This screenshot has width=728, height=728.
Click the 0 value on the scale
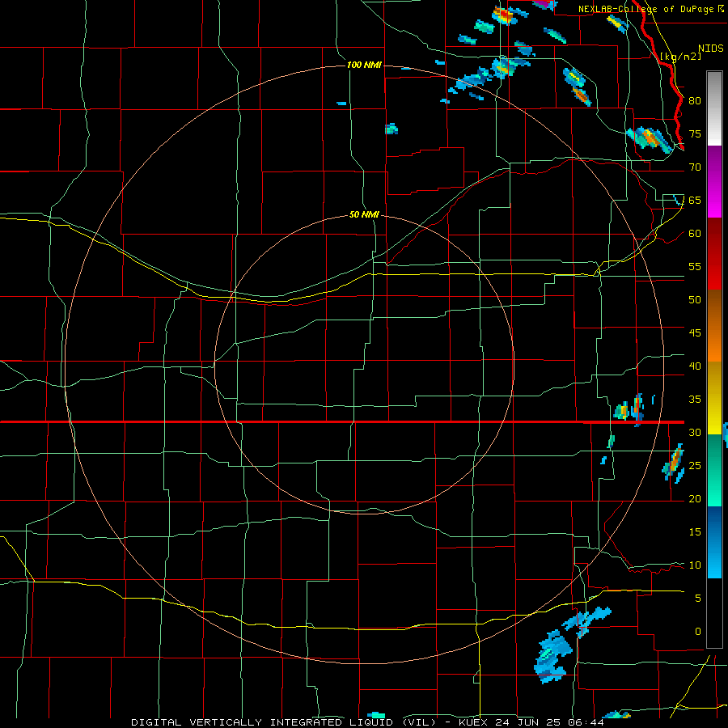coord(698,632)
